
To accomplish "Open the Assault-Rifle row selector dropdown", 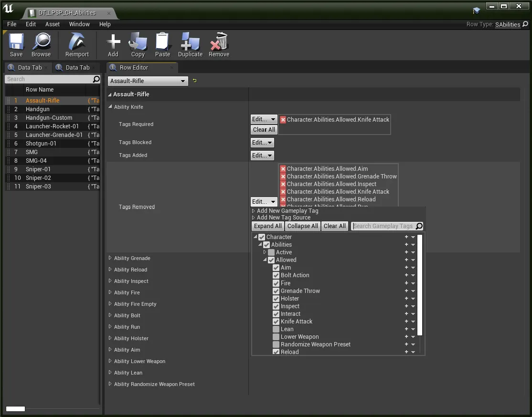I will pyautogui.click(x=148, y=81).
